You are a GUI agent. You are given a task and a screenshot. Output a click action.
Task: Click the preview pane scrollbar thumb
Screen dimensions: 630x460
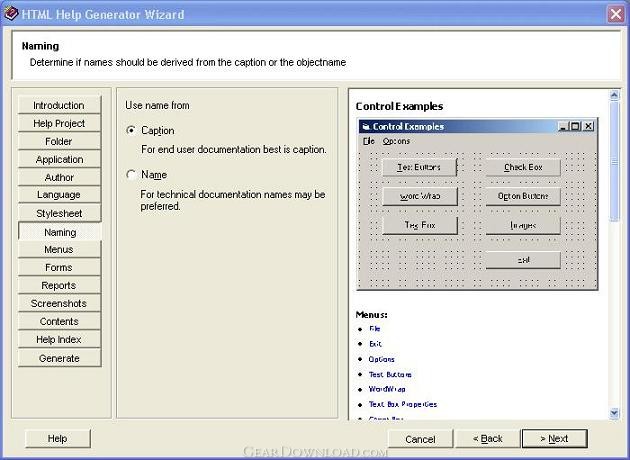(x=614, y=162)
